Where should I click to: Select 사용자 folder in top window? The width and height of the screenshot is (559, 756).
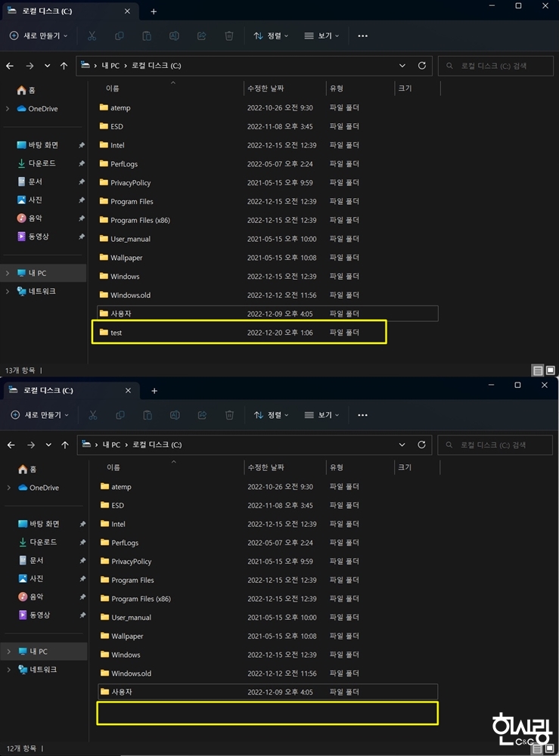(268, 314)
